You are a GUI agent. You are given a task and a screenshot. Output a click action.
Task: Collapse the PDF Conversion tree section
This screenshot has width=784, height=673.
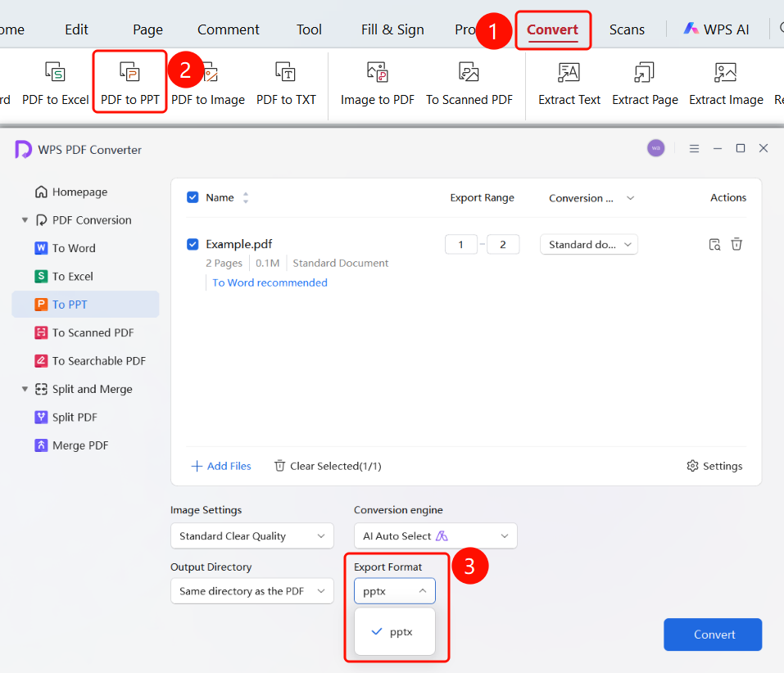click(x=25, y=220)
